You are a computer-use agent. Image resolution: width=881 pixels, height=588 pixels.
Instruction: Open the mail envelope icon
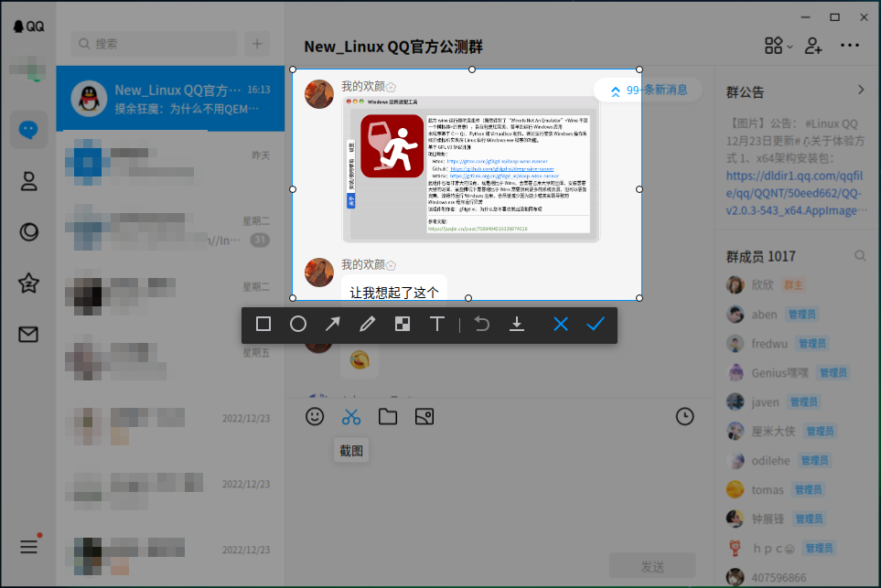[x=28, y=335]
